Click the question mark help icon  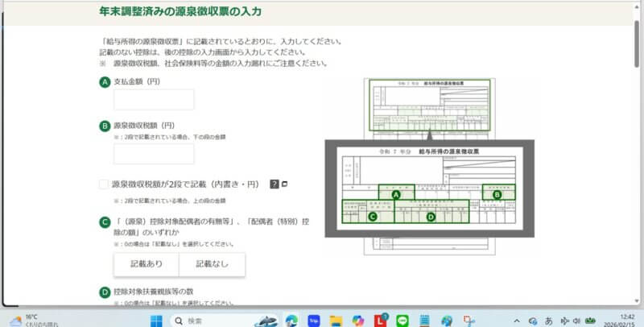pyautogui.click(x=275, y=184)
